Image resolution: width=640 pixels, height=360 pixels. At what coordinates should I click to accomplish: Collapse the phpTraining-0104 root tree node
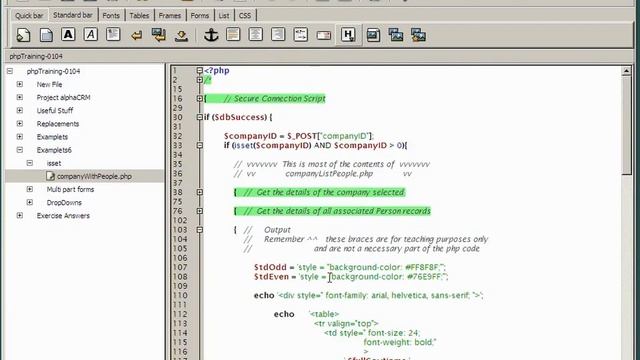(10, 71)
